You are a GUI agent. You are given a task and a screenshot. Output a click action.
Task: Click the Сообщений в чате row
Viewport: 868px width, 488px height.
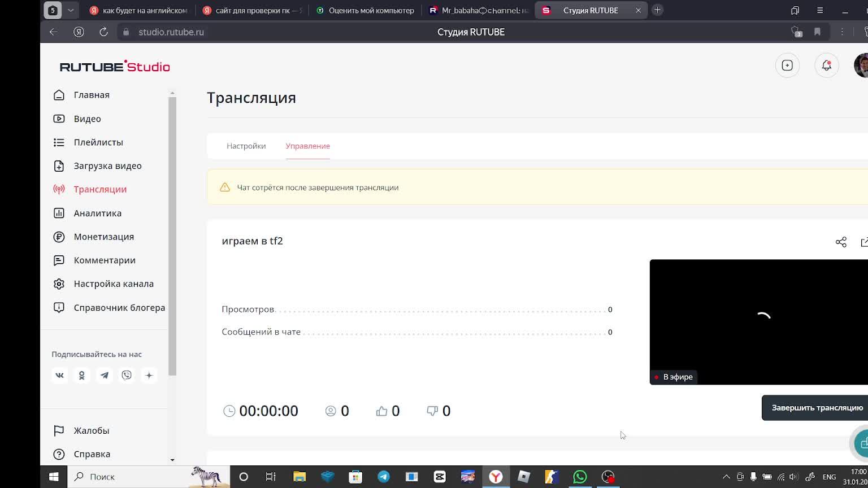point(417,332)
